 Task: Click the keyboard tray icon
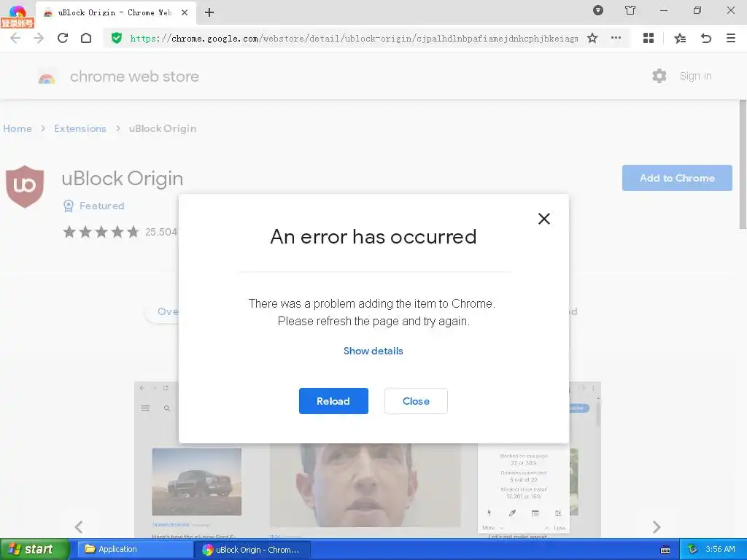tap(665, 550)
